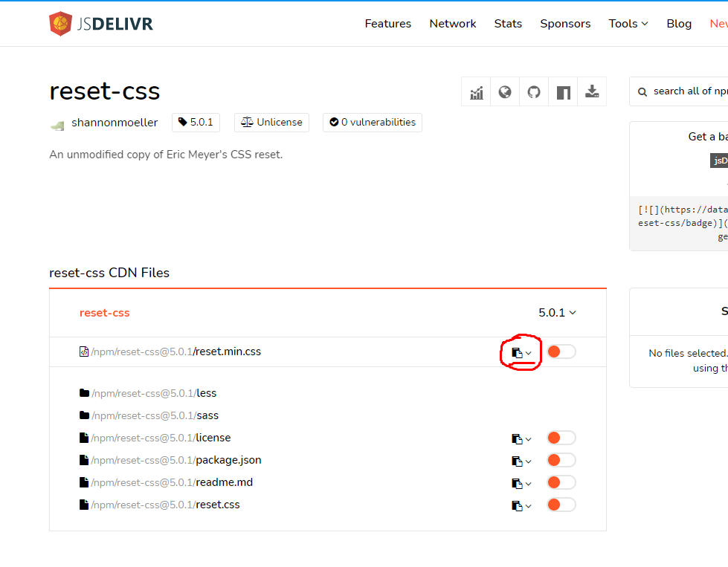Viewport: 728px width, 567px height.
Task: Click the jsDelivr logo
Action: (x=100, y=24)
